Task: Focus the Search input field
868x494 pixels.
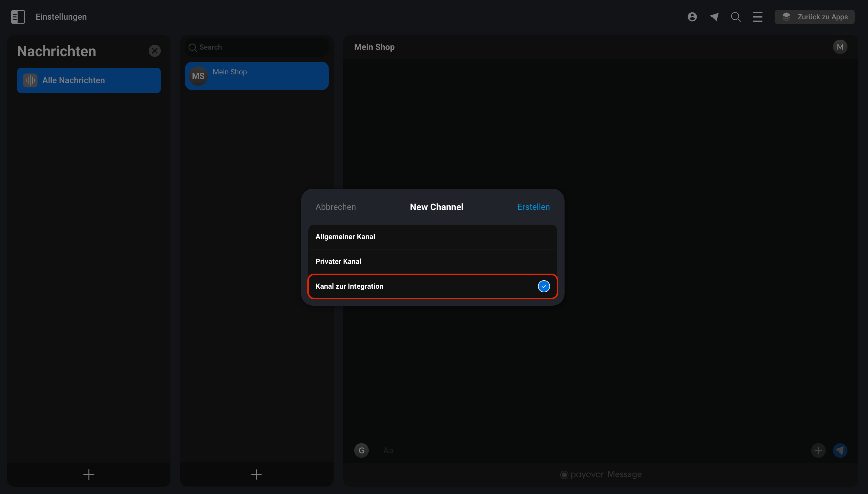Action: [257, 47]
